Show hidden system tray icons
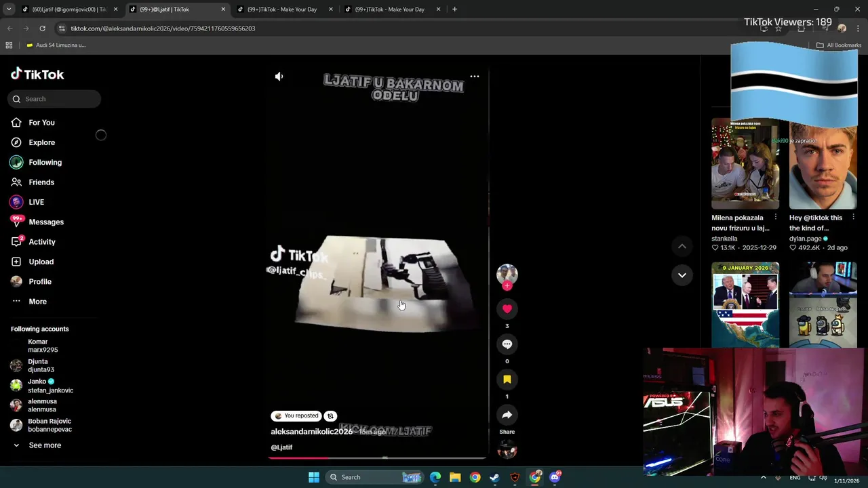 click(x=764, y=478)
